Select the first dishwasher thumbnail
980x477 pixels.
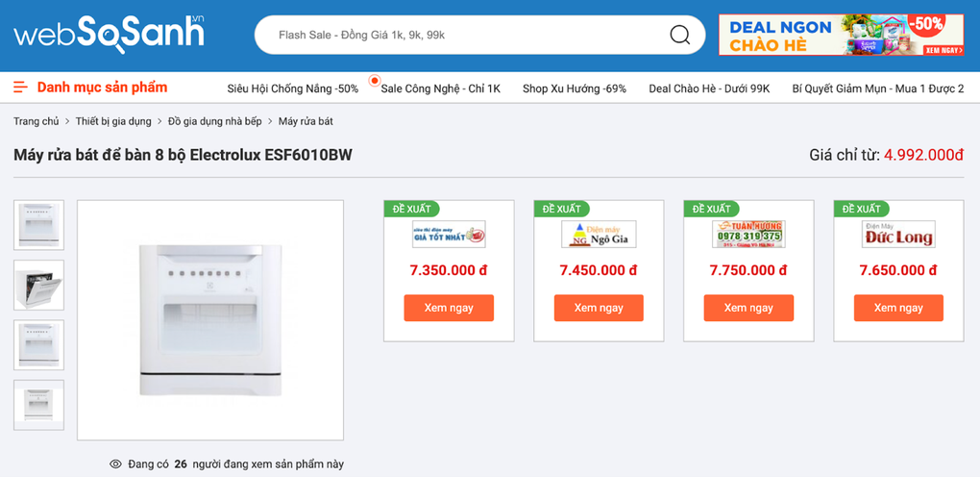coord(39,225)
